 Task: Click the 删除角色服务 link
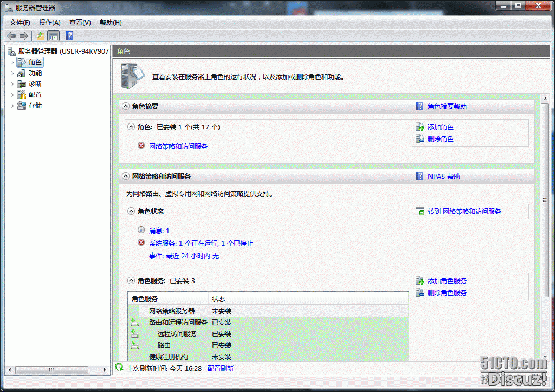click(x=447, y=293)
